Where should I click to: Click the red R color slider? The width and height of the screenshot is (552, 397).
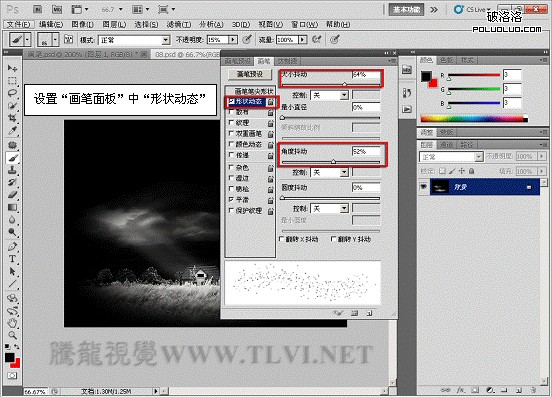point(474,75)
